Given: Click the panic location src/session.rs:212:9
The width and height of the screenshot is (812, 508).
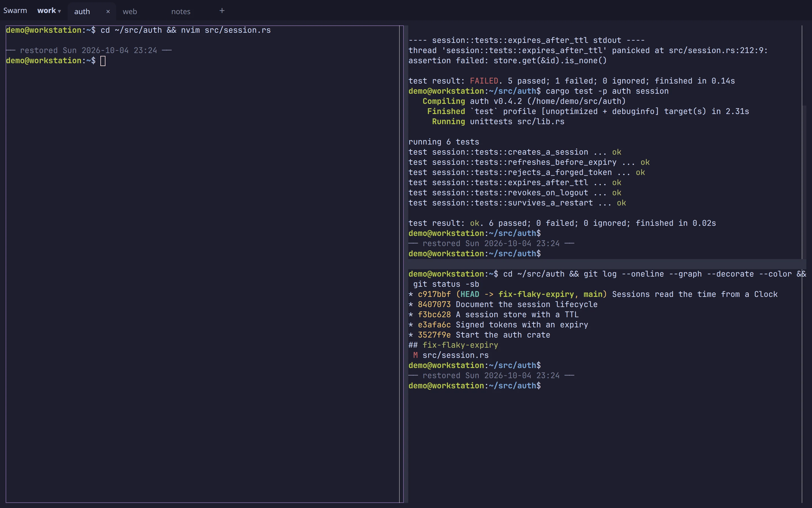Looking at the screenshot, I should tap(718, 51).
